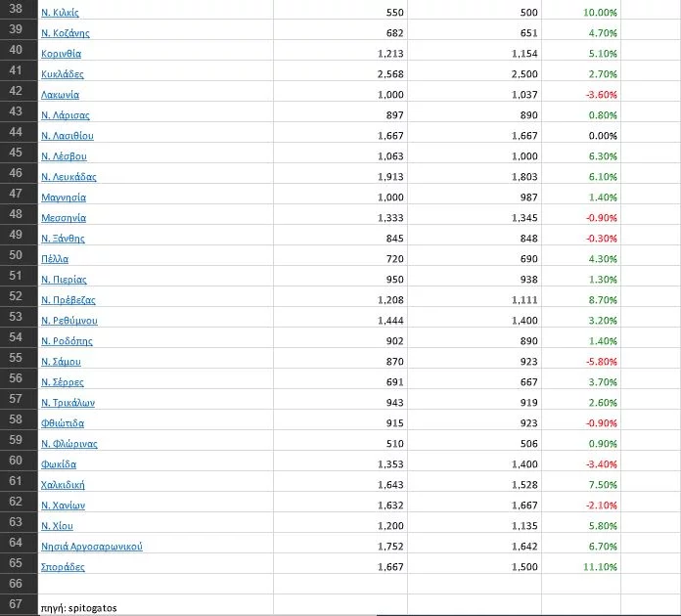
Task: Click the Μαγνησία hyperlink
Action: [x=63, y=198]
